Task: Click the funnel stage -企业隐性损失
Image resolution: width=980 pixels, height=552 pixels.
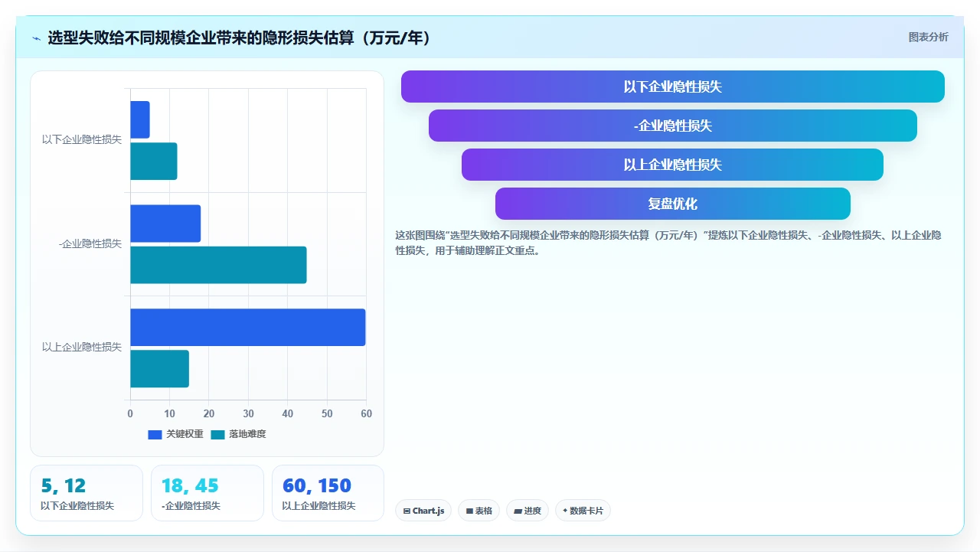Action: pyautogui.click(x=673, y=126)
